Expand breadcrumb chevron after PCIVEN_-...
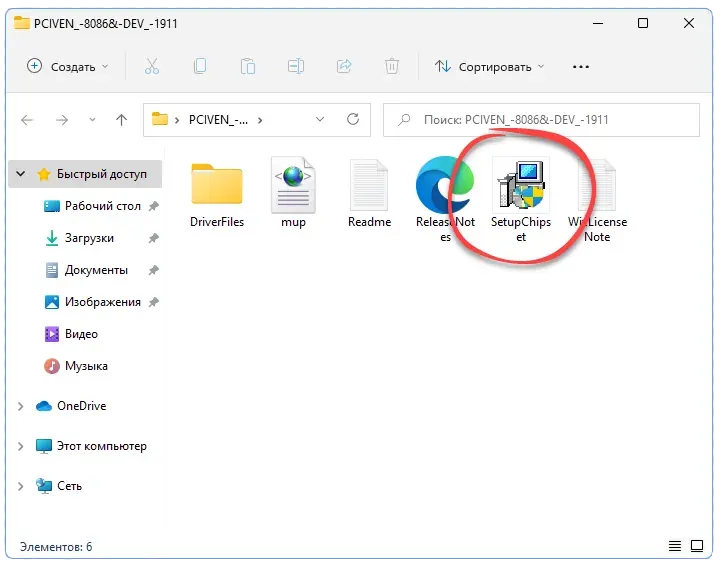 point(260,120)
